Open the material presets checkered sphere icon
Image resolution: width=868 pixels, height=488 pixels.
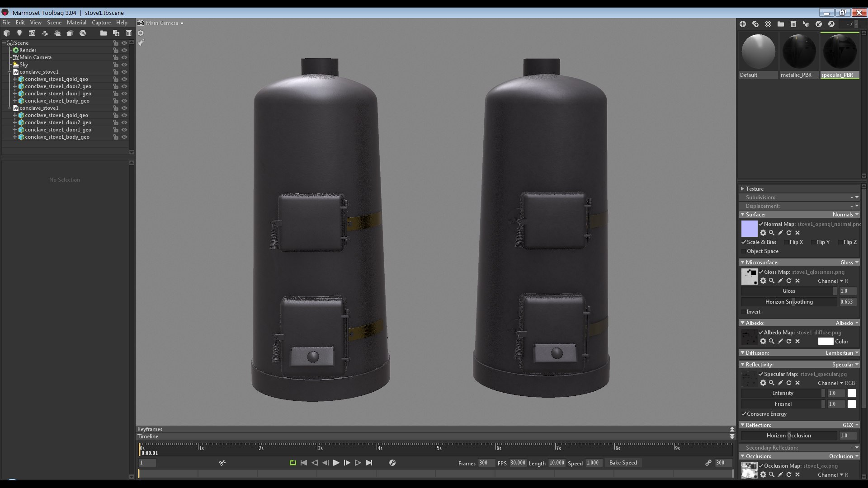point(768,24)
